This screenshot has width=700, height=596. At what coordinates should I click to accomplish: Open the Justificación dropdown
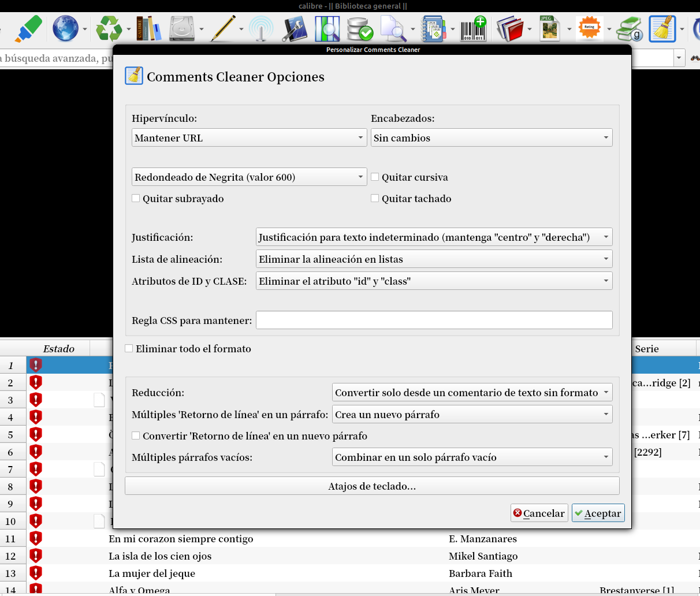pos(434,237)
